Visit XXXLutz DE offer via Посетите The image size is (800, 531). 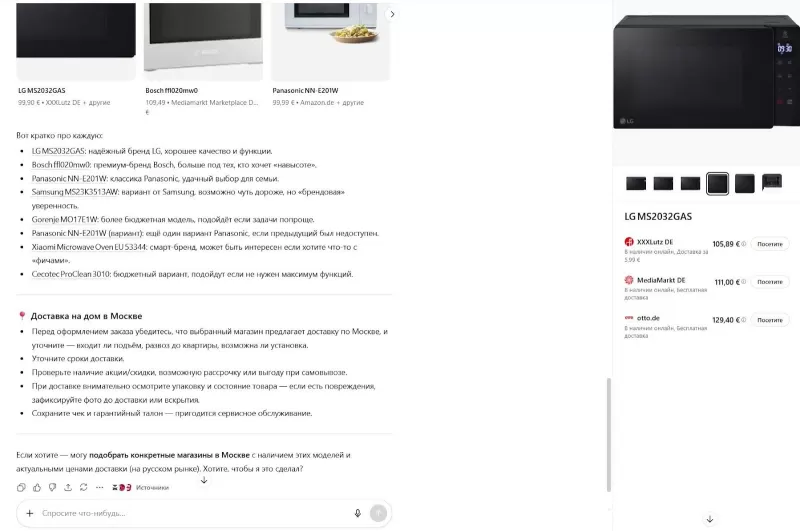[769, 244]
